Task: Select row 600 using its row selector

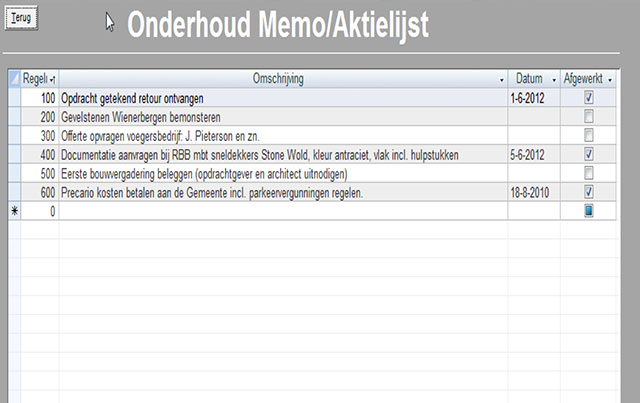Action: coord(13,192)
